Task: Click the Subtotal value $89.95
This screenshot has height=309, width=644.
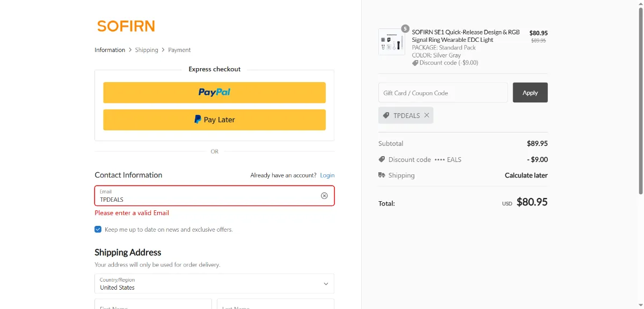Action: [537, 144]
